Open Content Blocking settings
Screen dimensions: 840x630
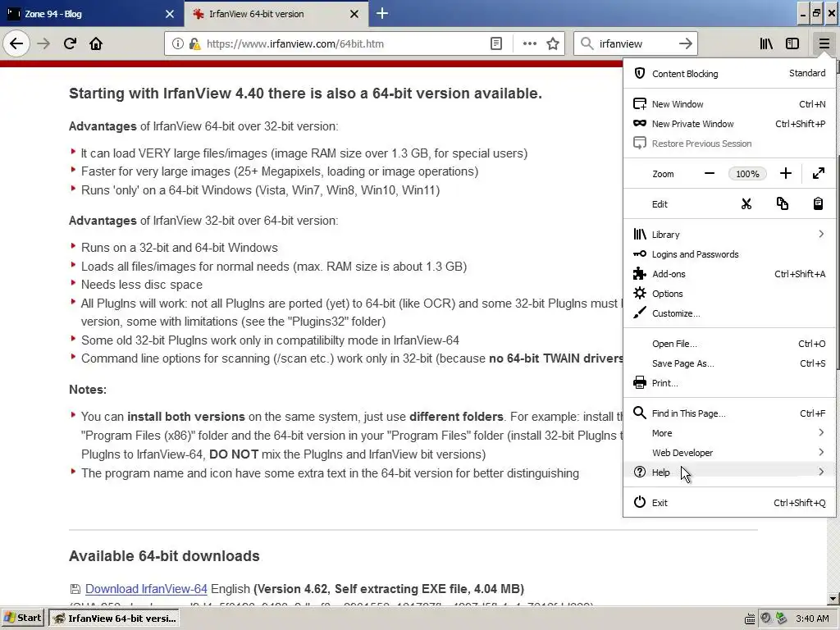tap(729, 73)
